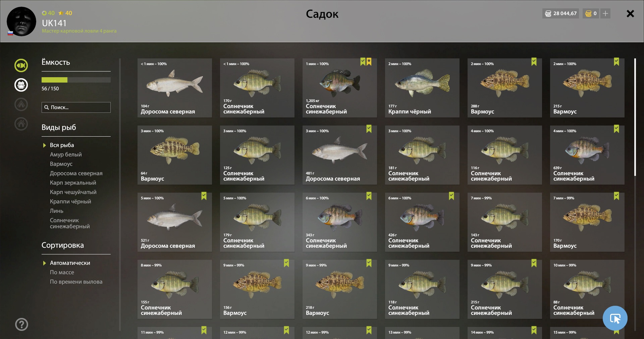
Task: Click the blue cursor button at bottom right
Action: pos(615,318)
